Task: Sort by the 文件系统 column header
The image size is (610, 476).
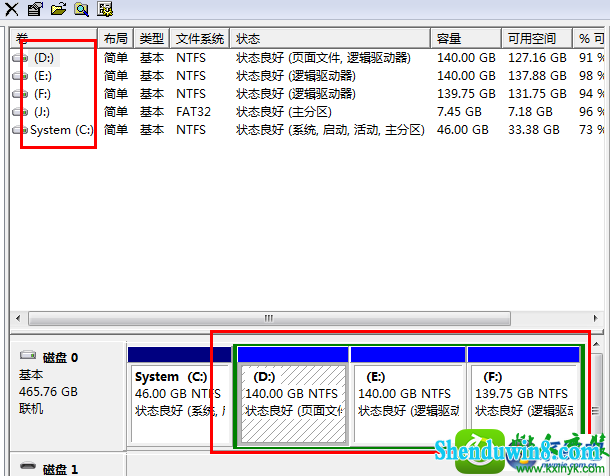Action: tap(200, 38)
